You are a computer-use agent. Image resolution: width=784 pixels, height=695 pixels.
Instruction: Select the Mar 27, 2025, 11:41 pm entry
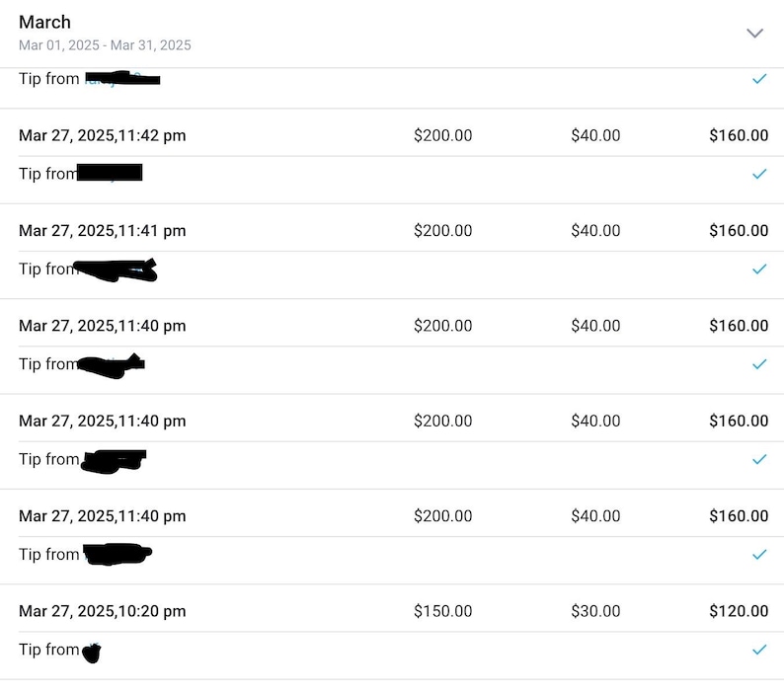pyautogui.click(x=103, y=230)
